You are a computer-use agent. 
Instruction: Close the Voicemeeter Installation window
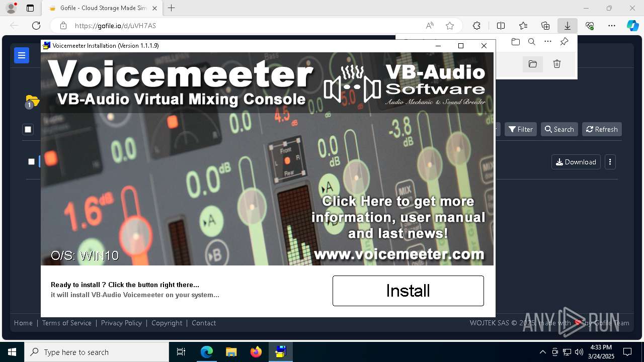[x=484, y=46]
